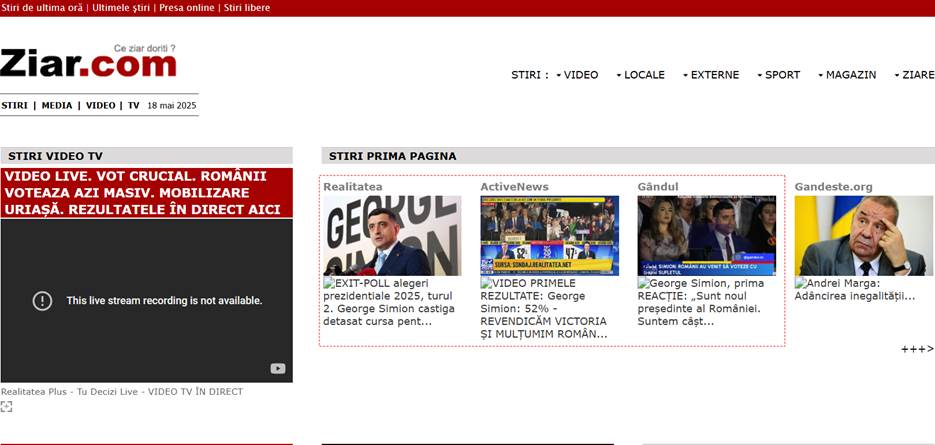Open EXIT-POLL alegeri prezidentiale 2025 article

click(389, 302)
